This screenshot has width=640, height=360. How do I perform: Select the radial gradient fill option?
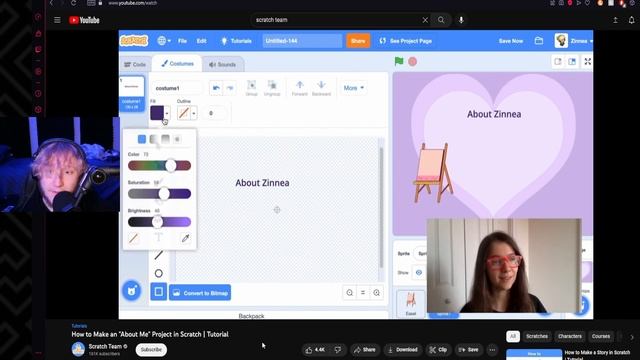click(177, 139)
